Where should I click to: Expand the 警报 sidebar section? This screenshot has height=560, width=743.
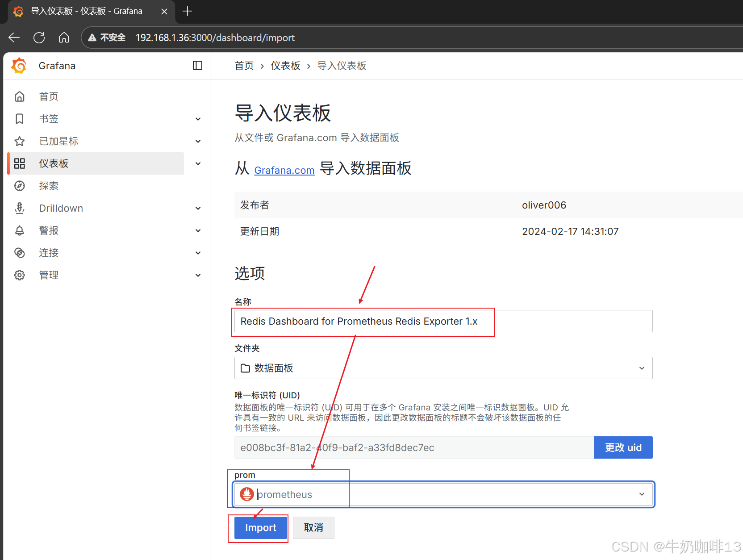tap(198, 230)
